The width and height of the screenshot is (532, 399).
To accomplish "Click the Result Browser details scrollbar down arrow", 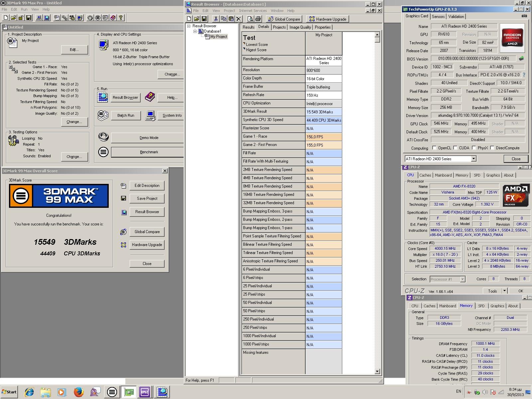I will tap(377, 371).
